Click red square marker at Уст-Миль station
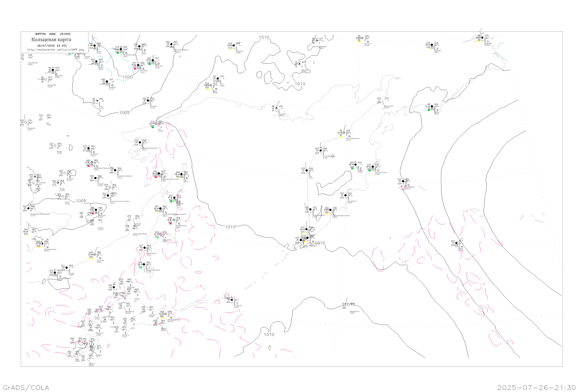This screenshot has width=588, height=392. 135,68
